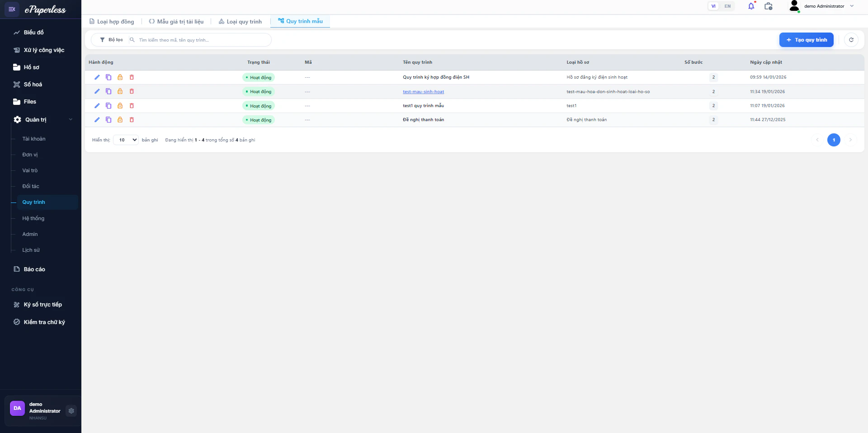868x433 pixels.
Task: Open Kiểm tra chữ ký tool
Action: point(44,322)
